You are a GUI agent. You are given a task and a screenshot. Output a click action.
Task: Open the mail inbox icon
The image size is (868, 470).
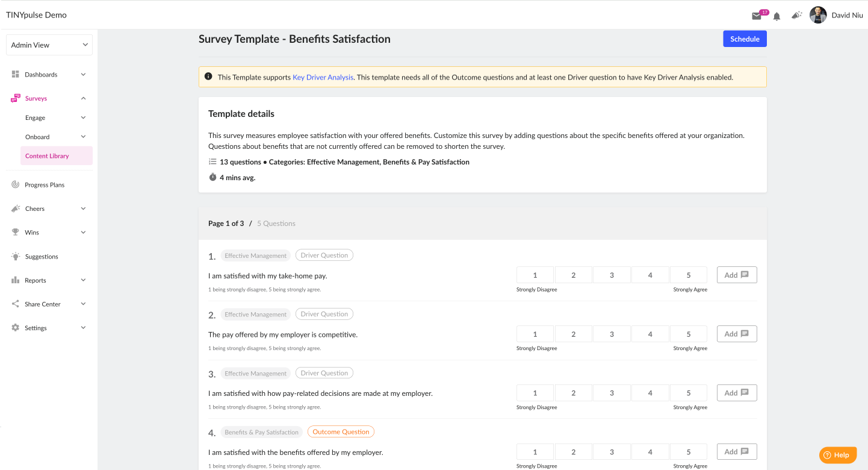pyautogui.click(x=757, y=16)
